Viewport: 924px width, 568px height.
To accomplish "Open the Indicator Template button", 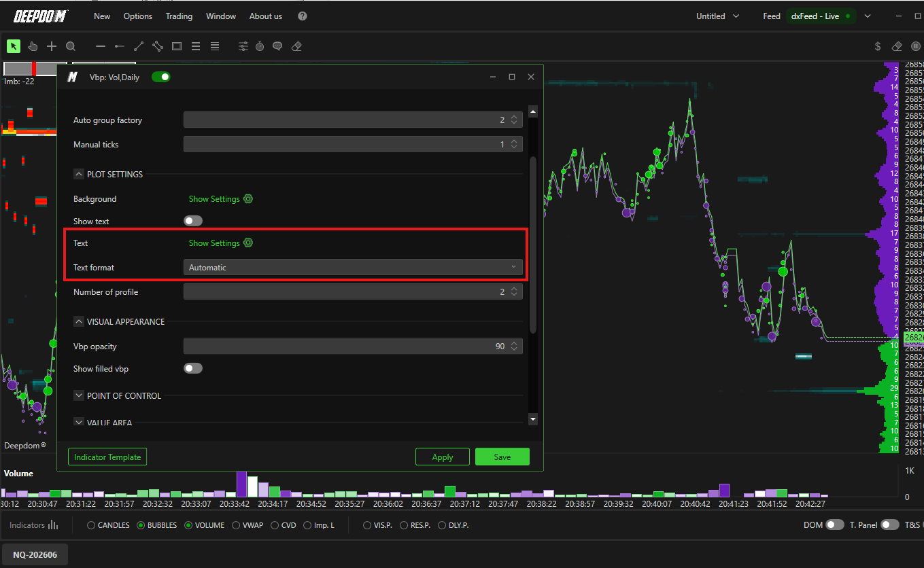I will 107,457.
